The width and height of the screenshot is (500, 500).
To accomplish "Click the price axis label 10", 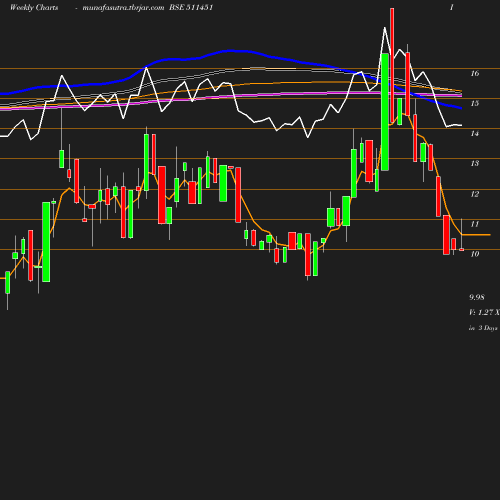I will (475, 254).
